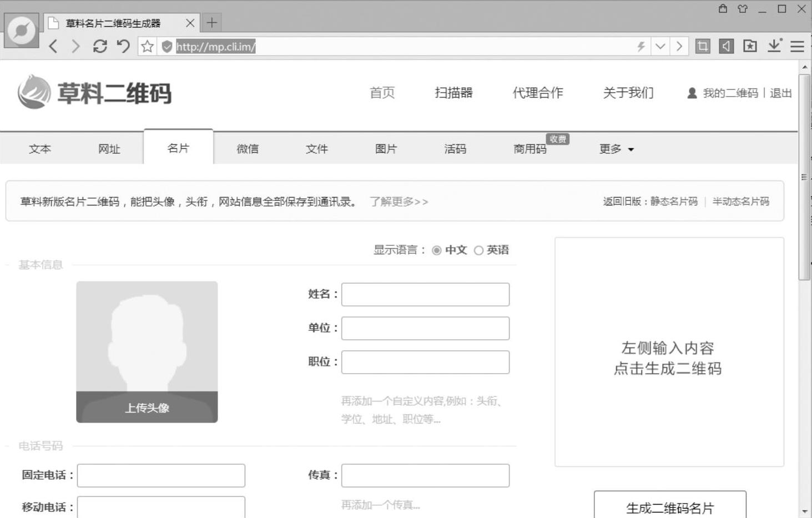Click the scrollbar up arrow
812x518 pixels.
tap(805, 67)
